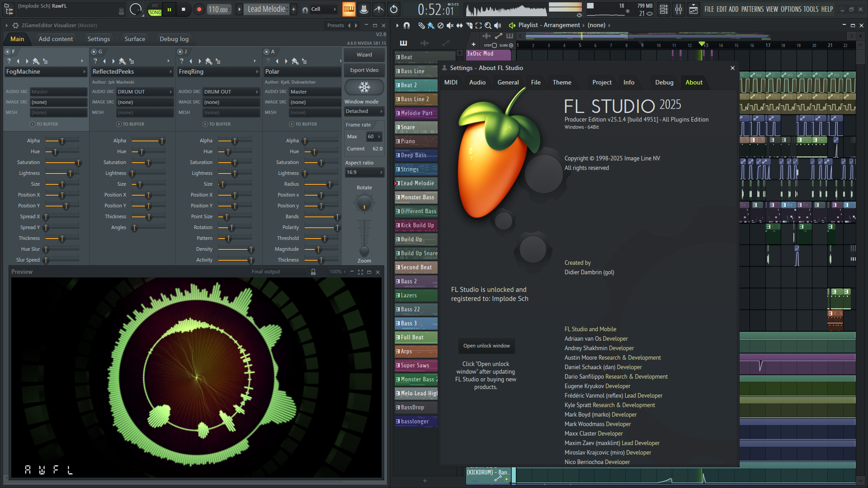Toggle the playlist snap magnet icon
The height and width of the screenshot is (488, 868).
click(x=406, y=25)
